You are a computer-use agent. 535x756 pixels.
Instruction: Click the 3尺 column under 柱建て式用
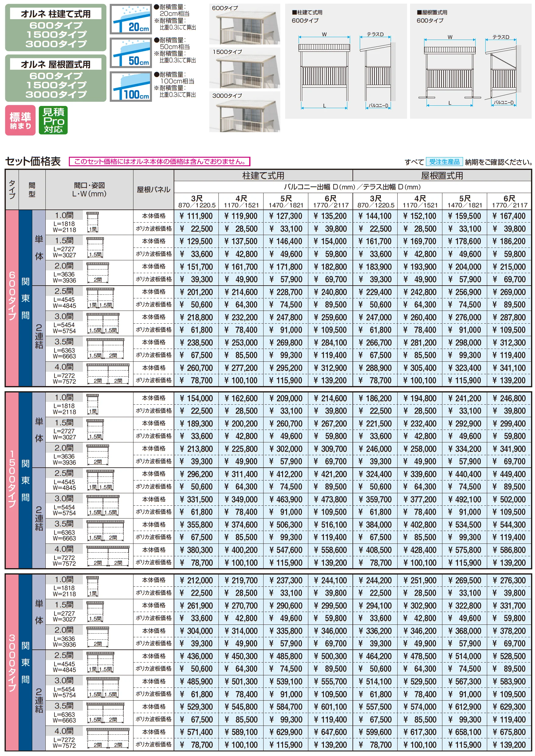pos(197,201)
